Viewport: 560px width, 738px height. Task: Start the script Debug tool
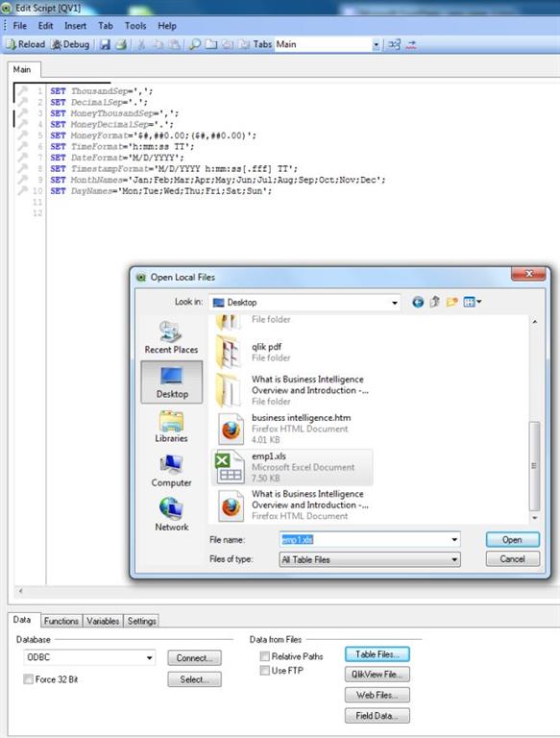(70, 44)
